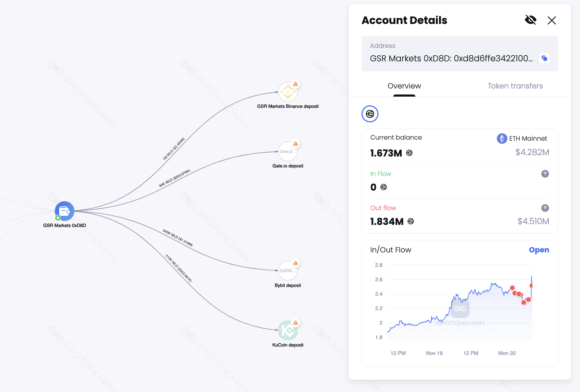Open the In Flow help tooltip
Screen dimensions: 580x392
[x=544, y=173]
